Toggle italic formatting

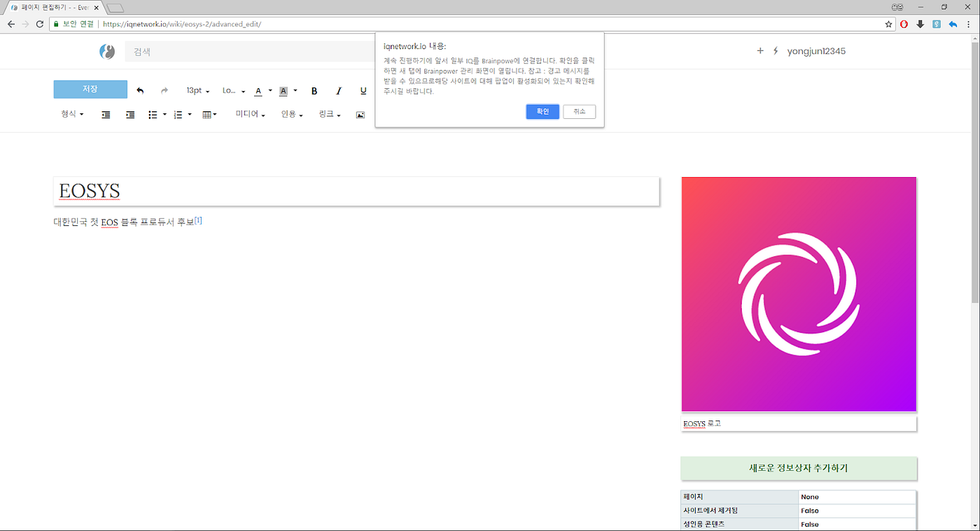point(338,90)
